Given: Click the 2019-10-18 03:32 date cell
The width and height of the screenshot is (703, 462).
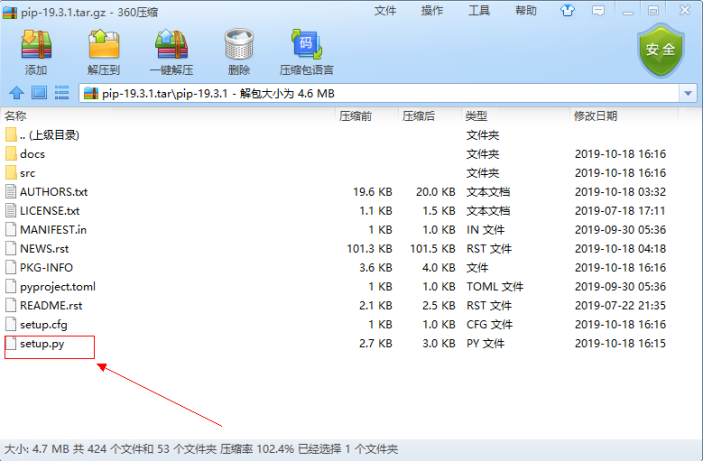Looking at the screenshot, I should (x=620, y=192).
